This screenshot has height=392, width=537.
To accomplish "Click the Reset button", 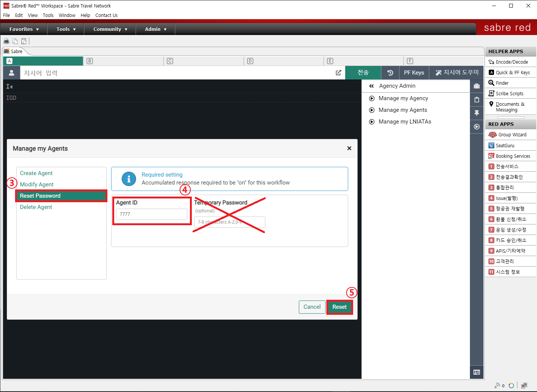I will click(340, 307).
